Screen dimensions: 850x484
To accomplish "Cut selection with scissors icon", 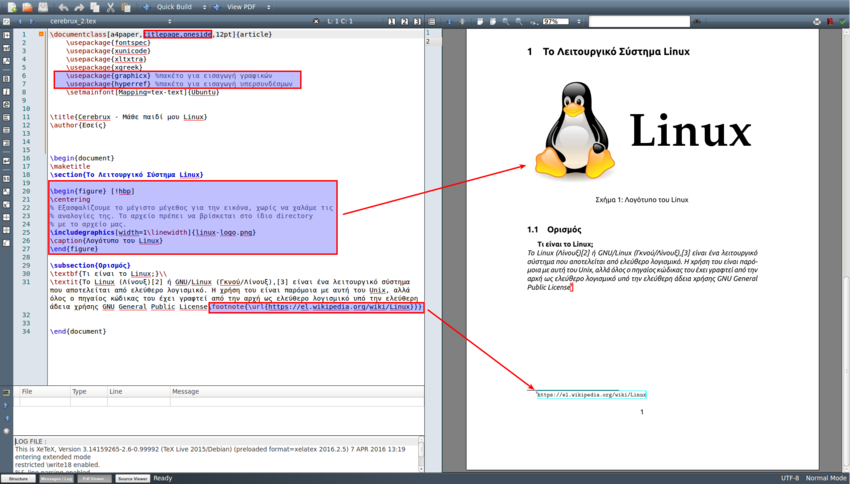I will tap(110, 7).
